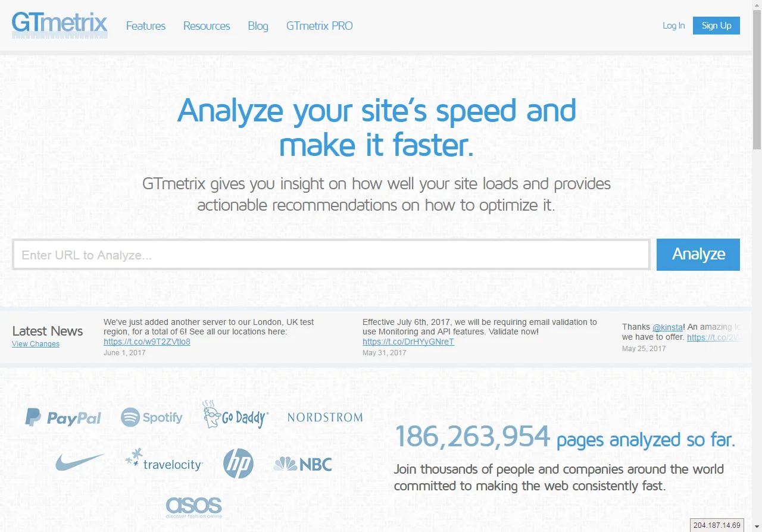Open the View Changes link

pos(36,344)
